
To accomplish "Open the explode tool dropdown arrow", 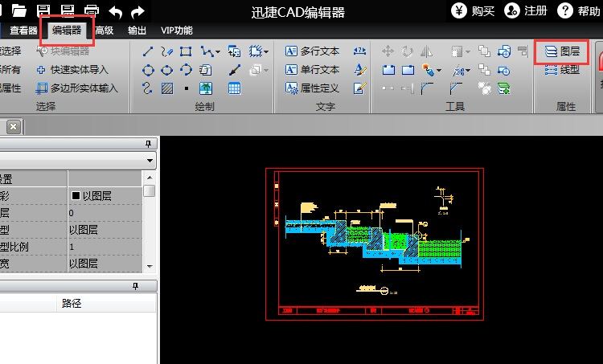I will 439,71.
